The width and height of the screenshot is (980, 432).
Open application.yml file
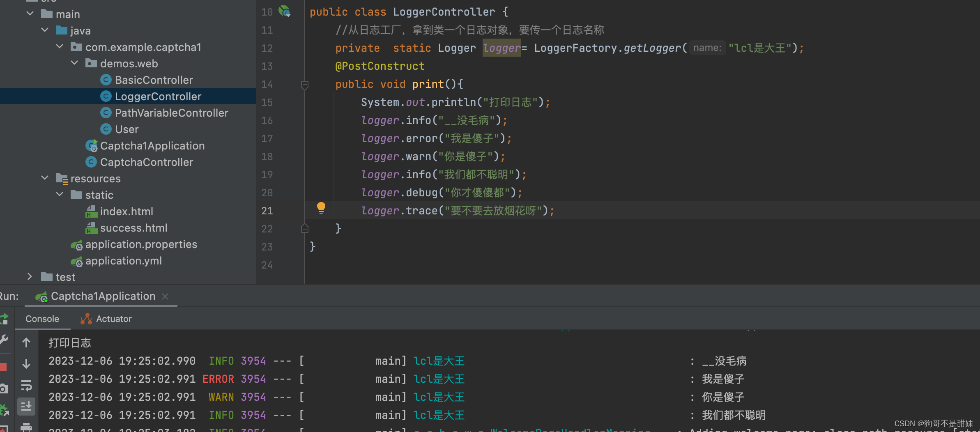(123, 261)
